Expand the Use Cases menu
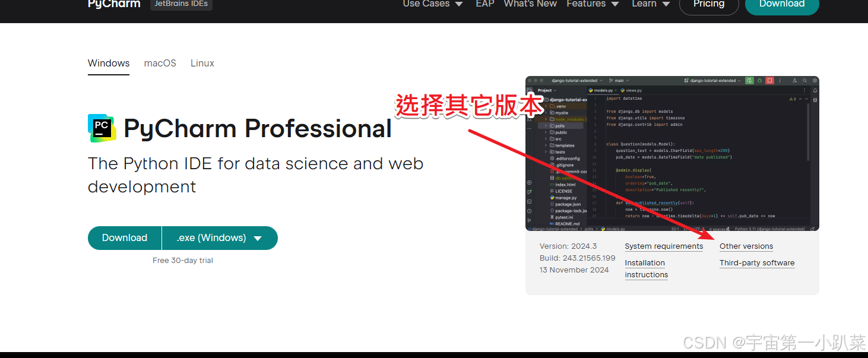This screenshot has width=868, height=358. (433, 4)
